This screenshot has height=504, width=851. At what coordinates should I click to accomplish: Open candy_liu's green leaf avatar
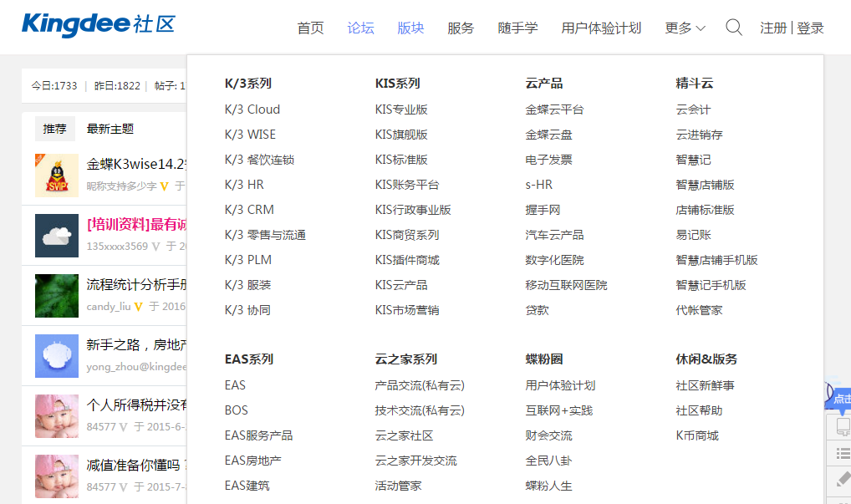click(x=57, y=296)
